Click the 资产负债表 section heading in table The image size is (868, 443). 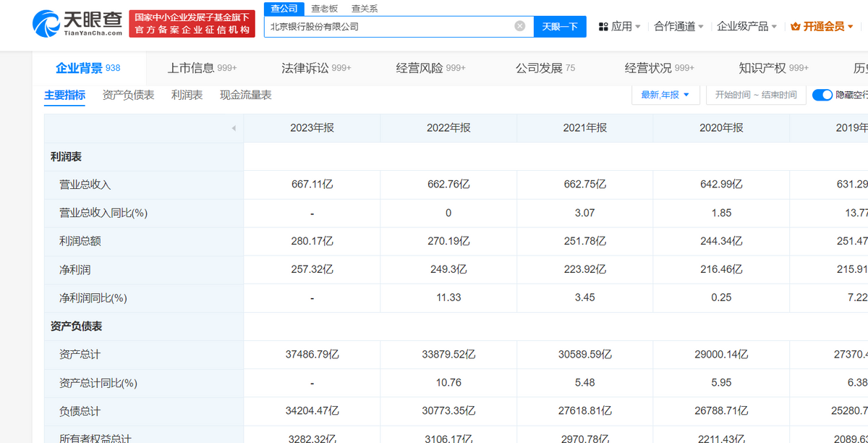pyautogui.click(x=76, y=326)
